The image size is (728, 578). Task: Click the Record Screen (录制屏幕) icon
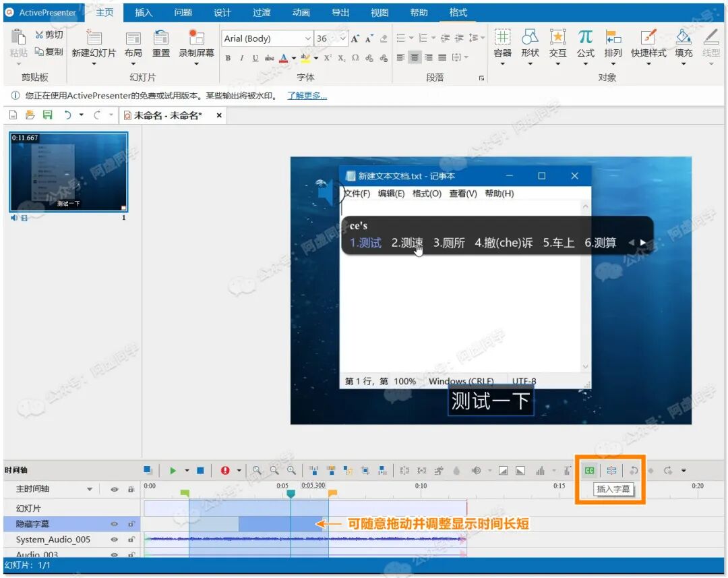tap(196, 38)
